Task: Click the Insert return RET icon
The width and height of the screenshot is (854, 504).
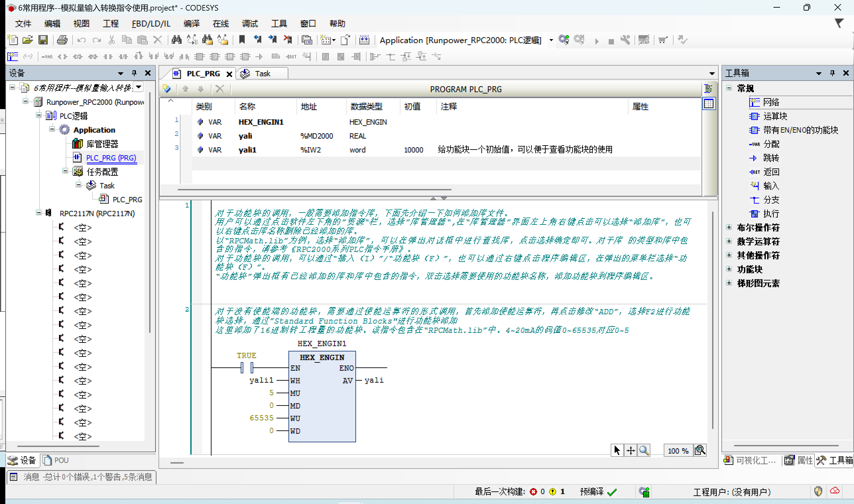Action: pos(291,56)
